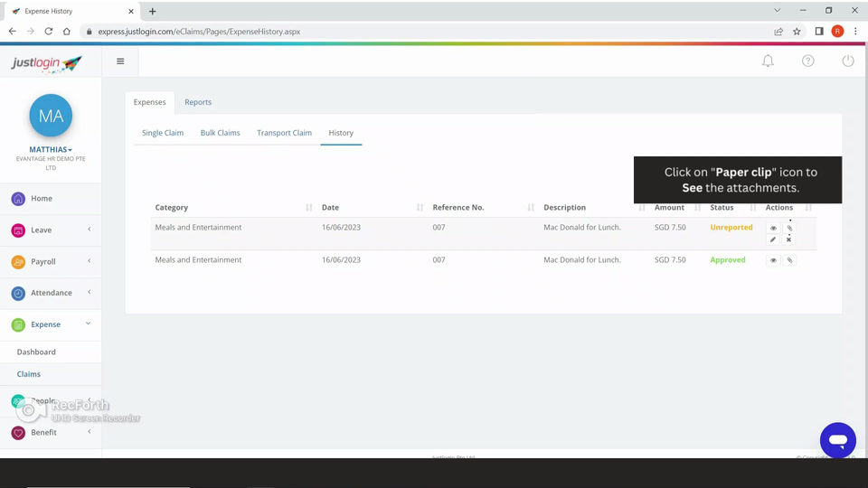
Task: Click the Leave sidebar icon
Action: [18, 230]
